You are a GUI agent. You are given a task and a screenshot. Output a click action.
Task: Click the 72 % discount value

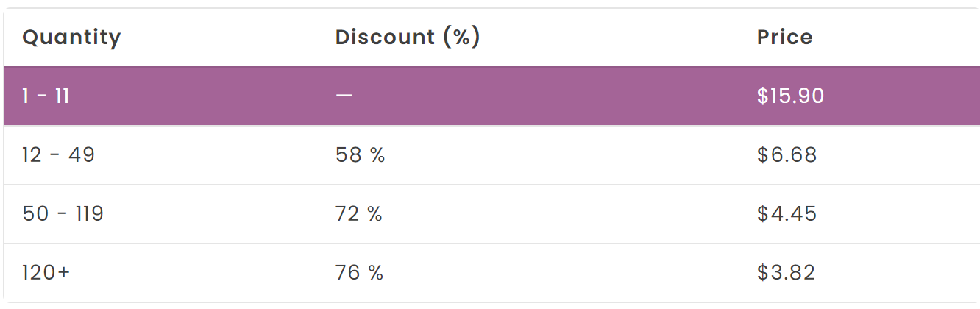[359, 214]
